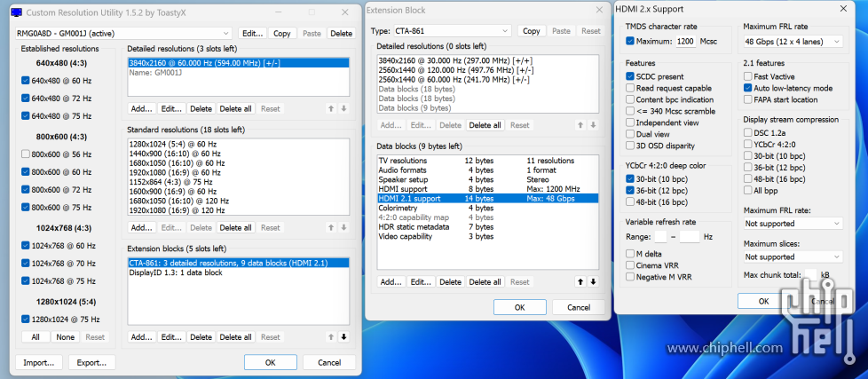Move extension block down arrow in CRU
This screenshot has width=868, height=379.
[343, 337]
